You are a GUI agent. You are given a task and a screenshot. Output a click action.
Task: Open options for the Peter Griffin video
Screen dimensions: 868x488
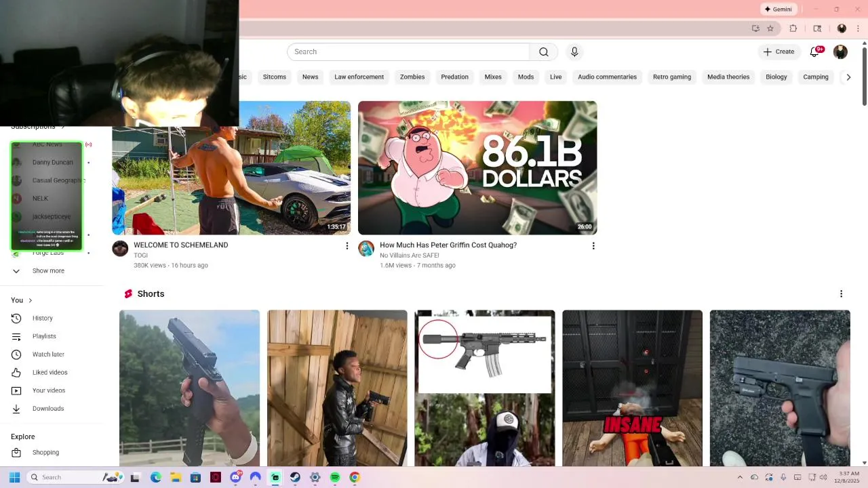click(593, 245)
